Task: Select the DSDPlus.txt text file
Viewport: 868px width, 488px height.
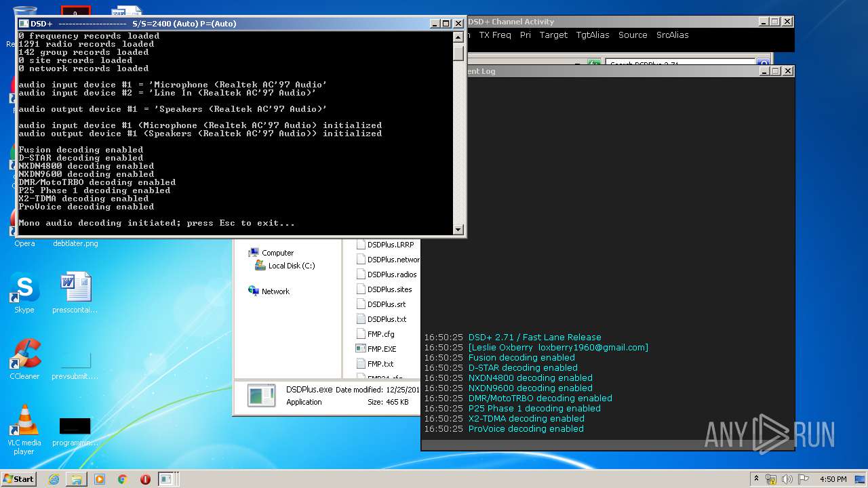Action: tap(382, 319)
